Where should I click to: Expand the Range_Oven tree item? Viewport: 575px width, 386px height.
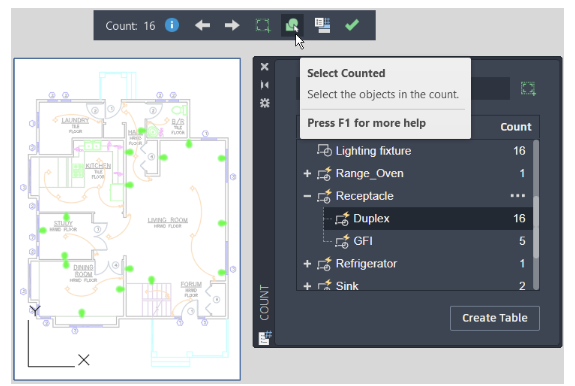(x=307, y=173)
